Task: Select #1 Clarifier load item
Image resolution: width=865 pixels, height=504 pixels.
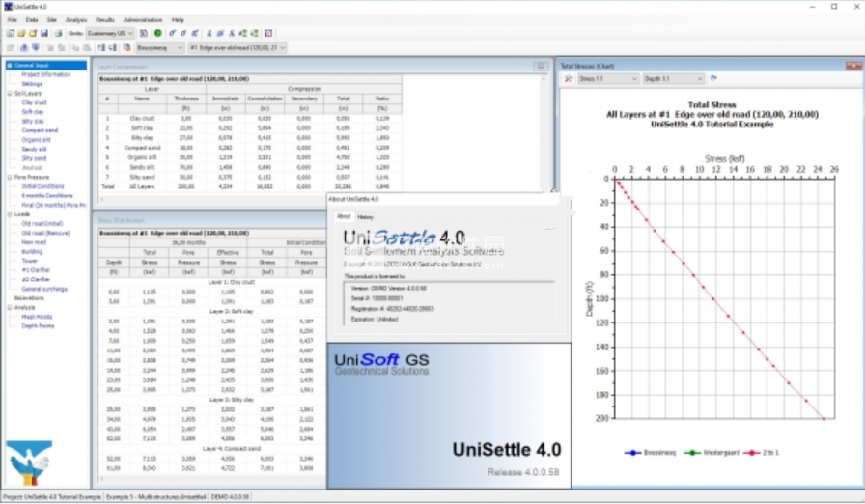Action: point(36,270)
